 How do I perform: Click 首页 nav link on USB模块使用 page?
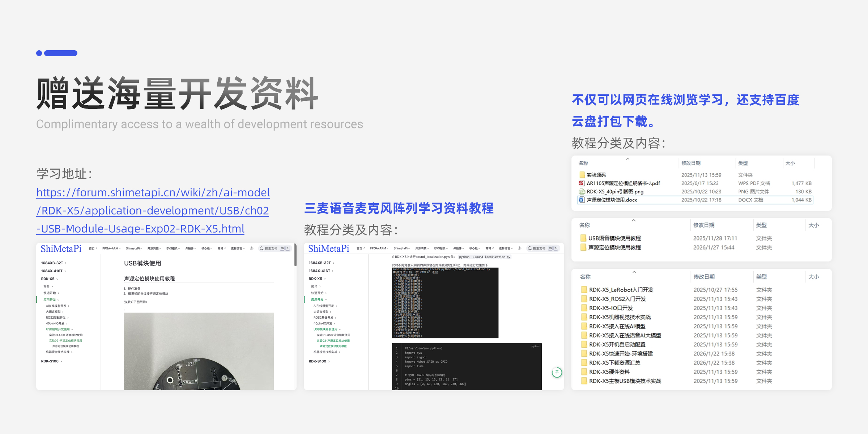(x=93, y=248)
